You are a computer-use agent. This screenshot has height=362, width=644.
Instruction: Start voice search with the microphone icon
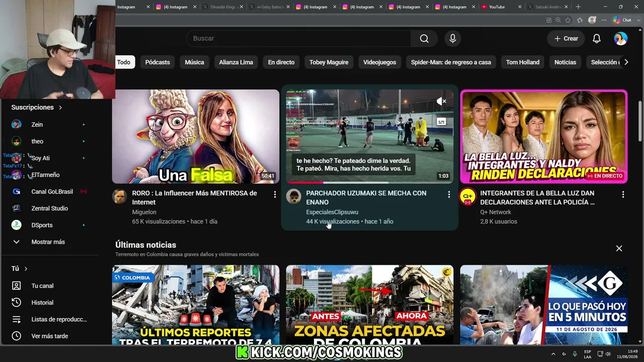point(453,39)
